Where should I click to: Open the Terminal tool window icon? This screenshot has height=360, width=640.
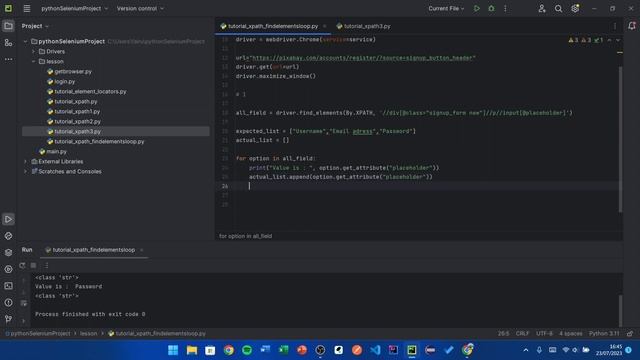[x=8, y=286]
